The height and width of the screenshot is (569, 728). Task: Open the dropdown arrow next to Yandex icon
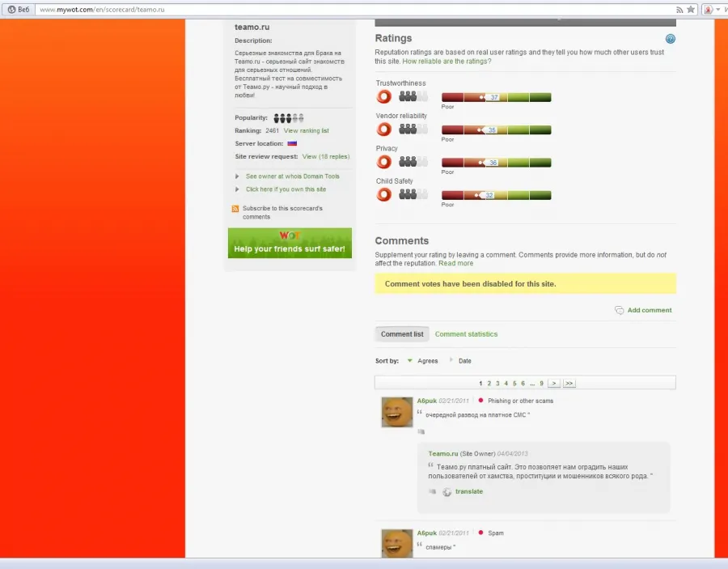point(717,10)
